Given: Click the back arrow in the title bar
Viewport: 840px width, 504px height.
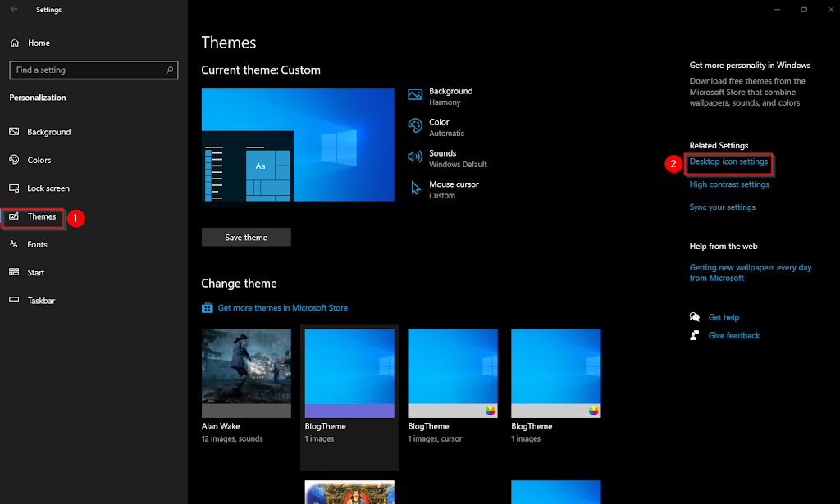Looking at the screenshot, I should (13, 9).
